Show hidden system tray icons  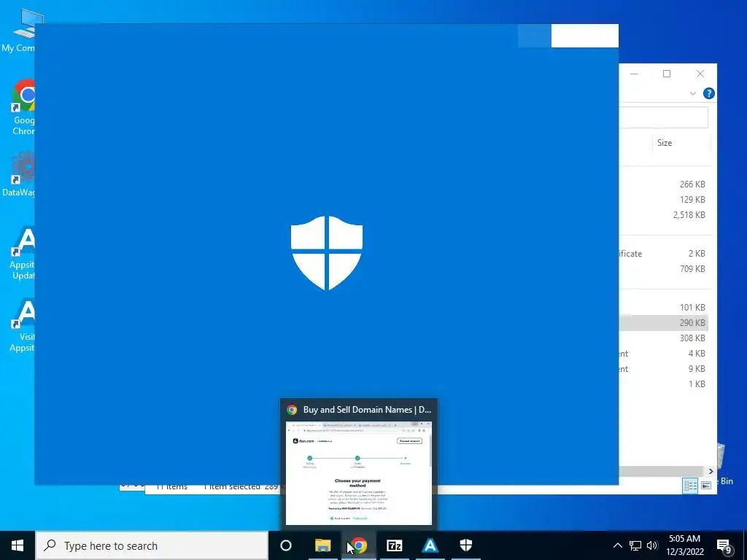[x=617, y=545]
